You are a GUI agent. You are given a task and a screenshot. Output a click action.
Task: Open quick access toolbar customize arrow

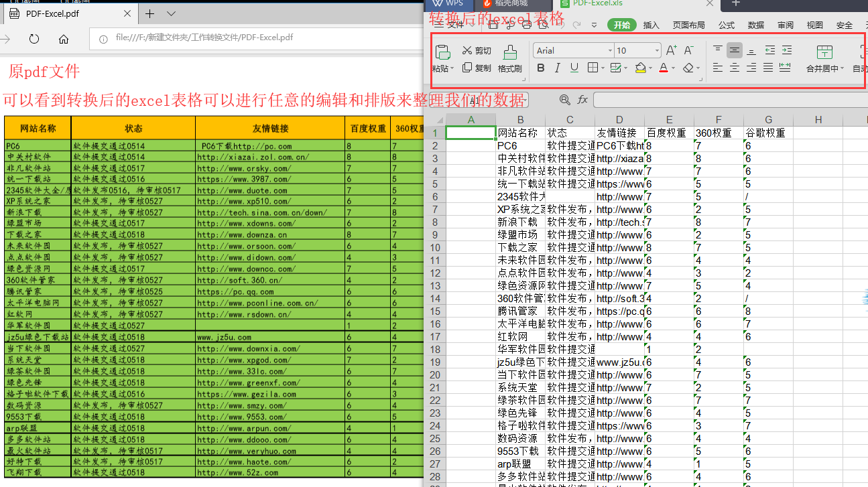pyautogui.click(x=594, y=25)
